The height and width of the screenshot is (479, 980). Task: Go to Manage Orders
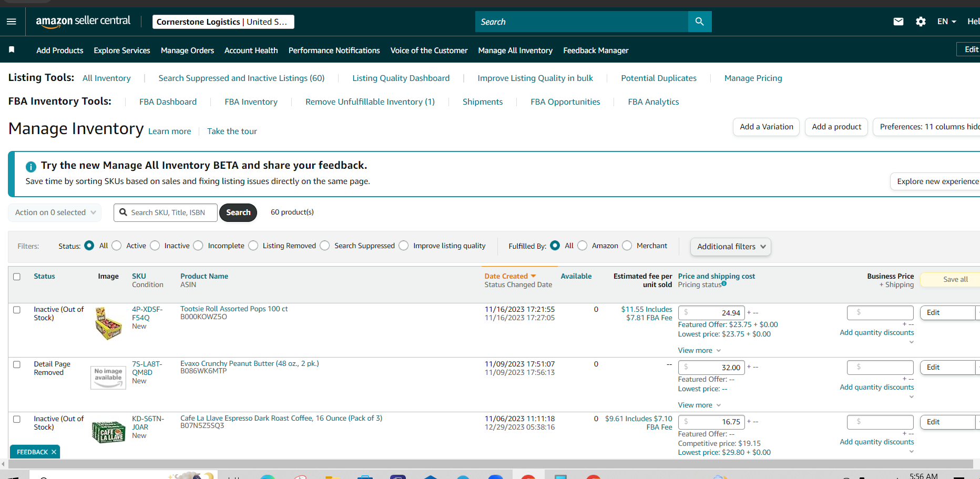click(x=187, y=50)
